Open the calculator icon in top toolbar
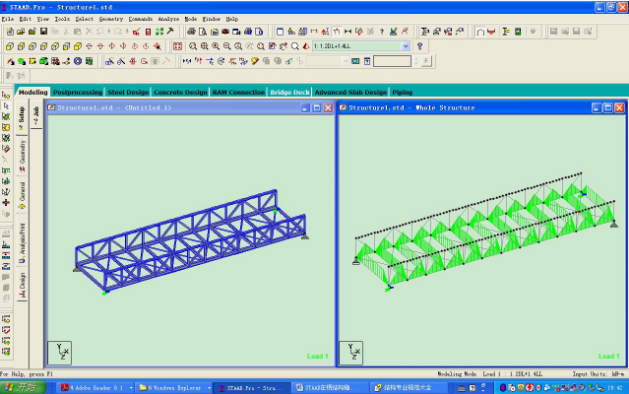629x394 pixels. (148, 31)
